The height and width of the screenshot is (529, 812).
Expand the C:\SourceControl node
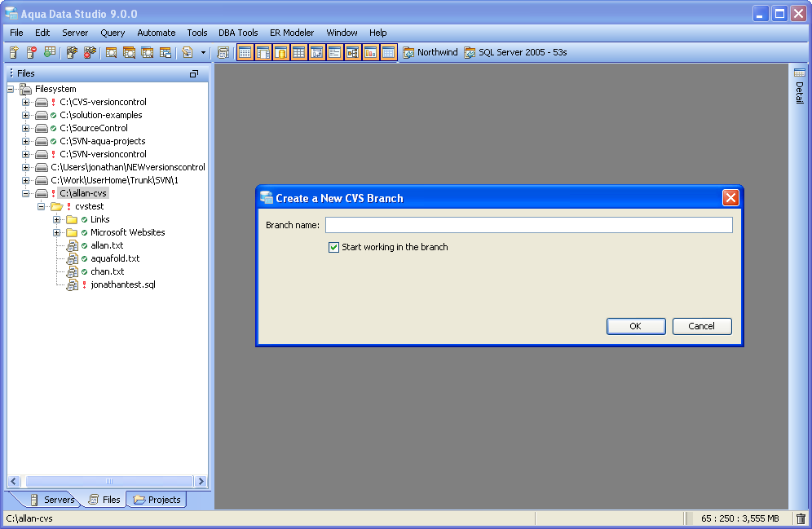[25, 128]
